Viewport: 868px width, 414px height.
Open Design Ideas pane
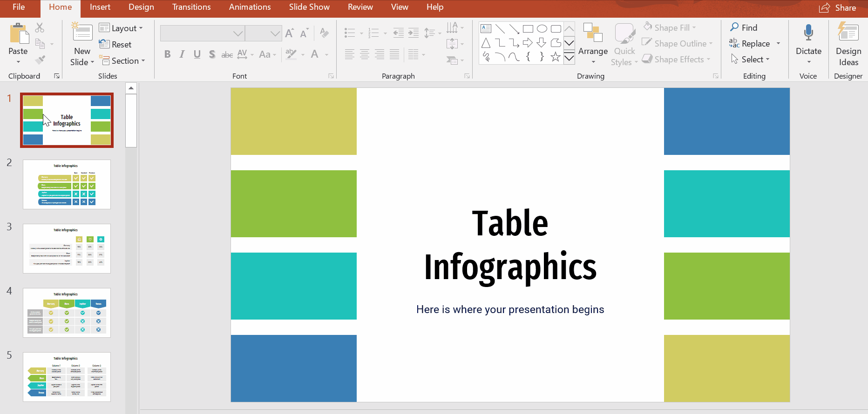coord(848,44)
